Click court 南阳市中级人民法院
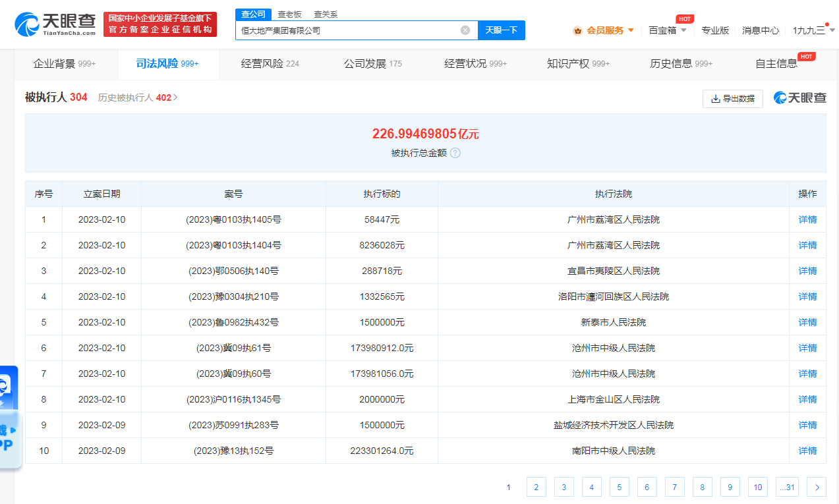839x504 pixels. point(614,451)
